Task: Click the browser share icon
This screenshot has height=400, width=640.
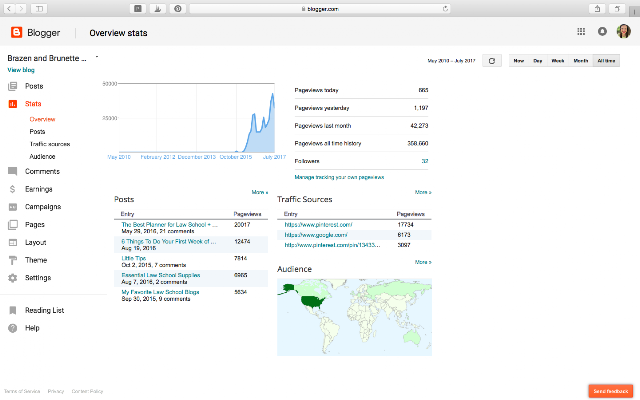Action: click(597, 8)
